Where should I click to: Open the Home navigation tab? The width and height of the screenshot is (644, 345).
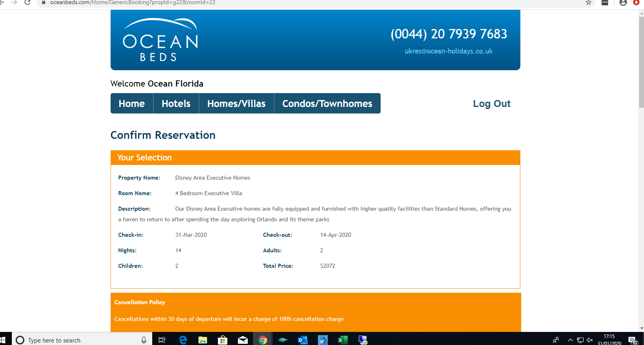point(132,103)
